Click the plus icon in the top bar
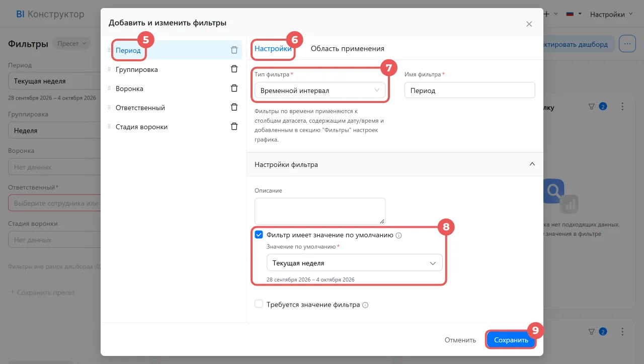 coord(547,14)
